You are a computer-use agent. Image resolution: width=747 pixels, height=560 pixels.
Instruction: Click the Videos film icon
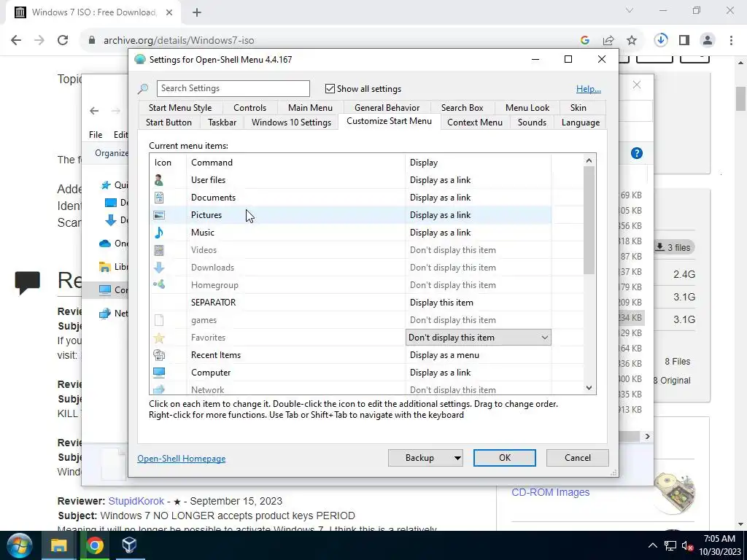tap(158, 250)
